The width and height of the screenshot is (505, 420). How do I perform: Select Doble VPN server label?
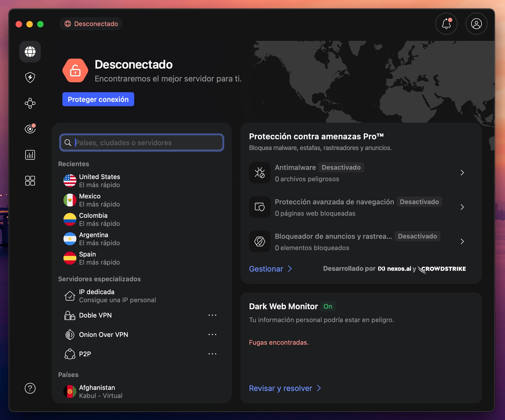95,315
